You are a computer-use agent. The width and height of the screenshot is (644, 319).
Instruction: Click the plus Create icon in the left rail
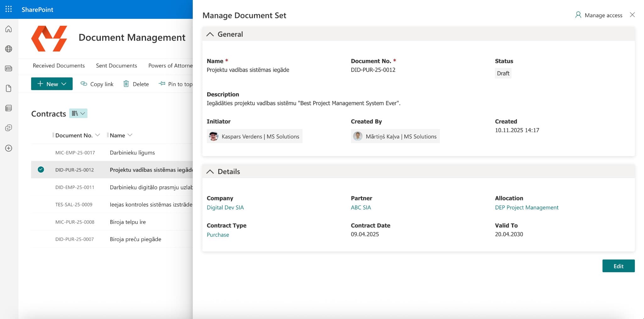[9, 148]
